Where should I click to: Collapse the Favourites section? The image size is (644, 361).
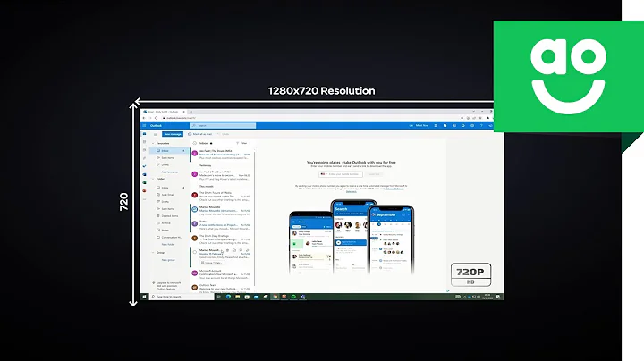click(153, 143)
